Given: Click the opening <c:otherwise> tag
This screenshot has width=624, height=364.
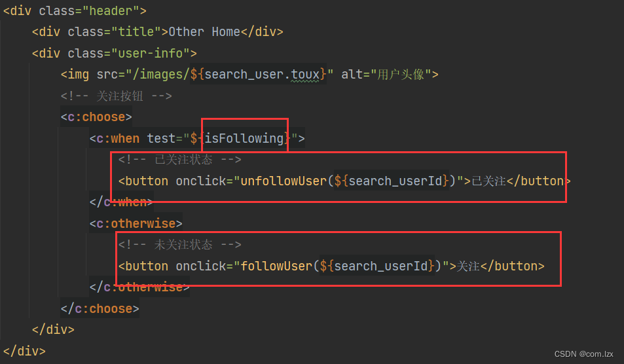Looking at the screenshot, I should point(136,223).
